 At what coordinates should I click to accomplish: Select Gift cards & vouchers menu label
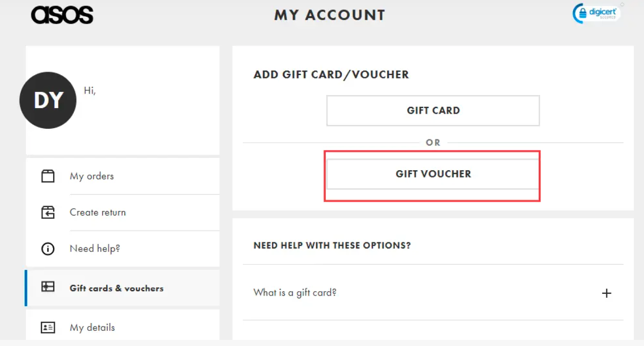pyautogui.click(x=116, y=288)
